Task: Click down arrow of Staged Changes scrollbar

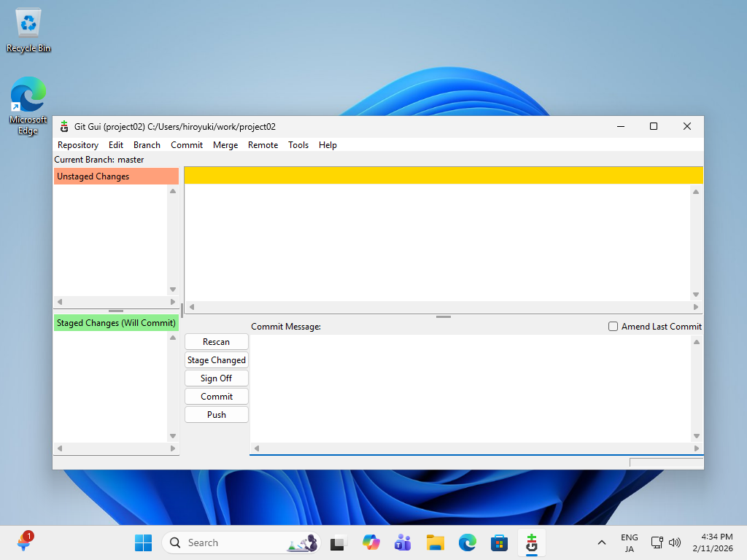Action: click(x=173, y=436)
